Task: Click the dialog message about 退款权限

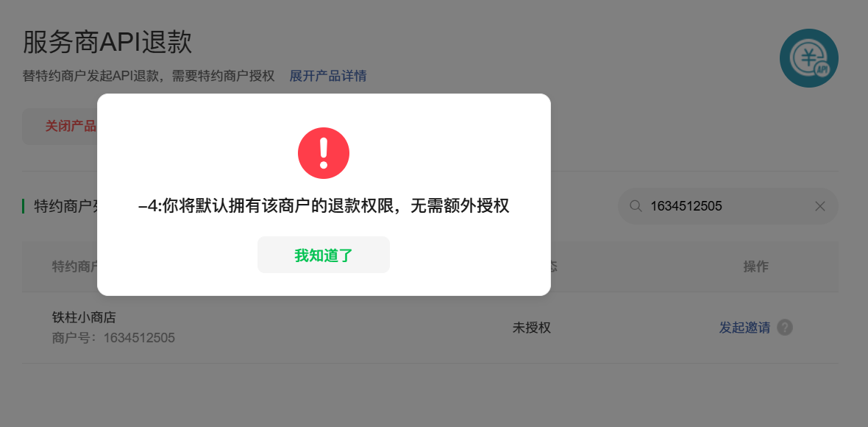Action: tap(323, 206)
